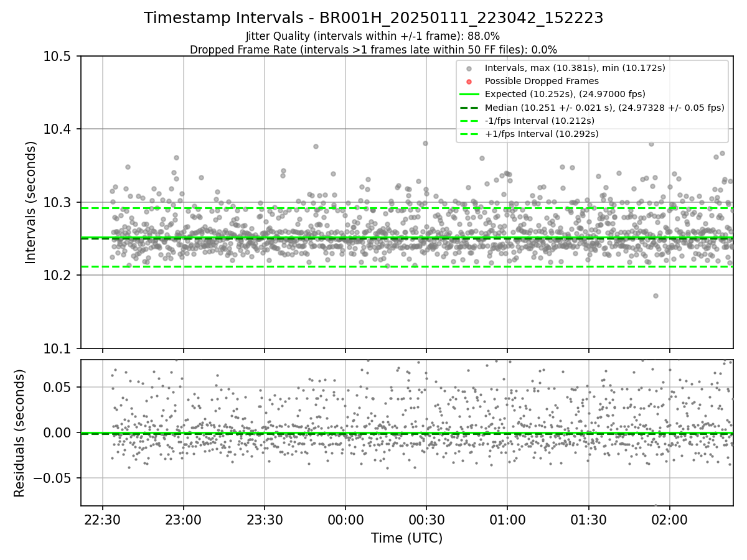Click the plot title Timestamp Intervals BR001H_20250111_223042_152223
Viewport: 747px width, 560px height.
click(374, 18)
